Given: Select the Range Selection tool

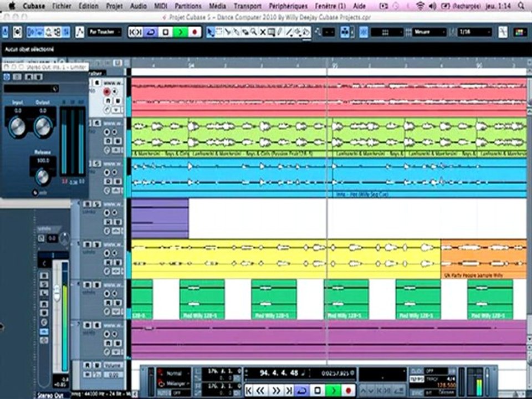Looking at the screenshot, I should coord(219,32).
